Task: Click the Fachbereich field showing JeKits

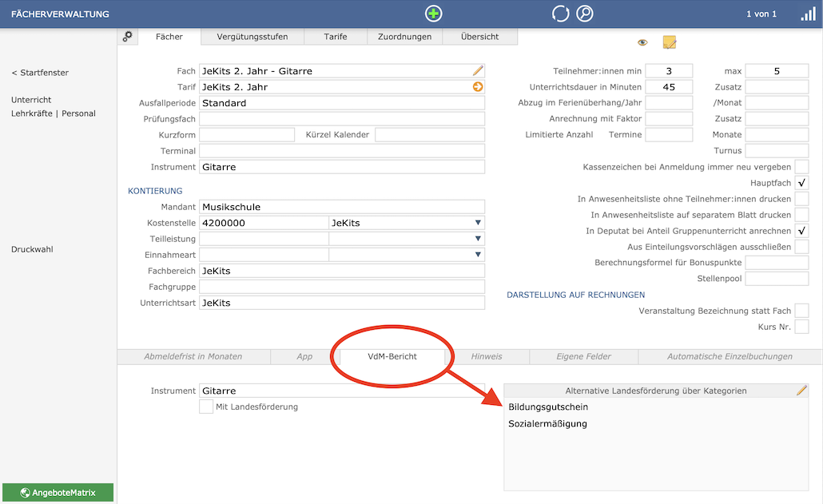Action: coord(342,271)
